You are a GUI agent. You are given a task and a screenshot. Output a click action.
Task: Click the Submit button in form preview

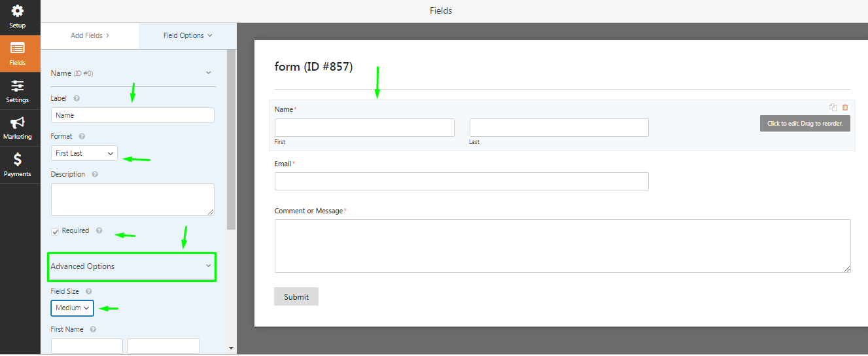(296, 296)
